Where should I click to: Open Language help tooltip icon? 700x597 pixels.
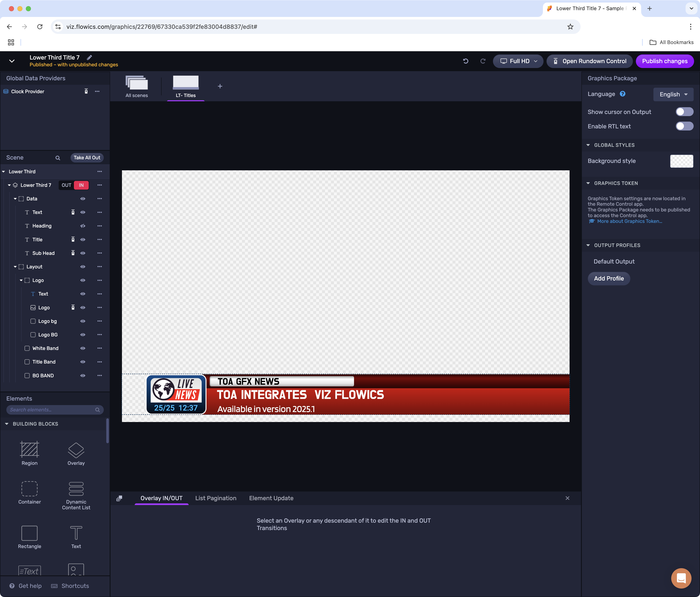click(623, 94)
